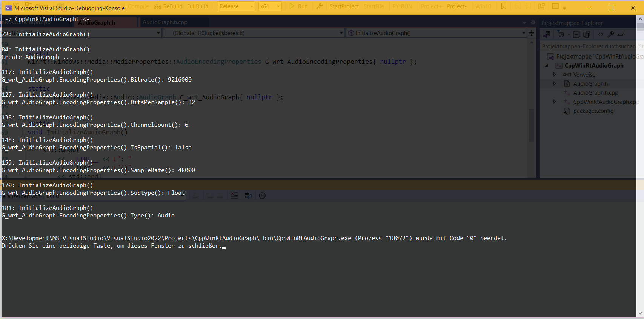Open the x64 platform dropdown
This screenshot has height=319, width=644.
(270, 6)
